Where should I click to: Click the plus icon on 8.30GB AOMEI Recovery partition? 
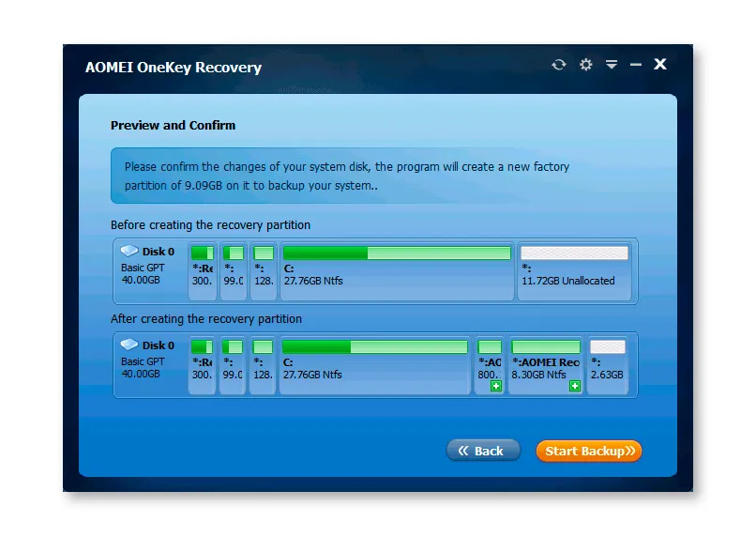(x=575, y=386)
